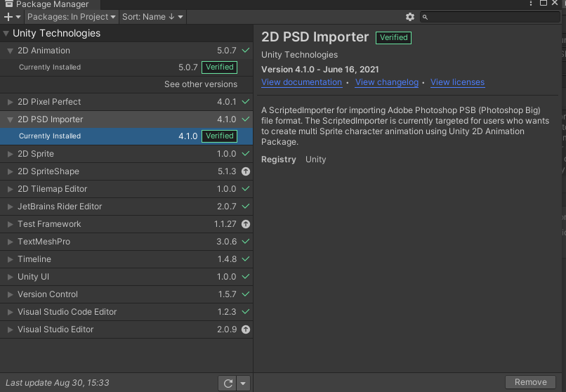566x392 pixels.
Task: Collapse the 2D Animation package entry
Action: tap(10, 51)
